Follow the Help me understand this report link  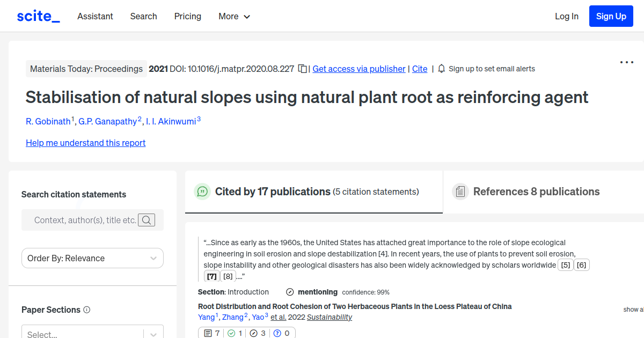click(85, 143)
